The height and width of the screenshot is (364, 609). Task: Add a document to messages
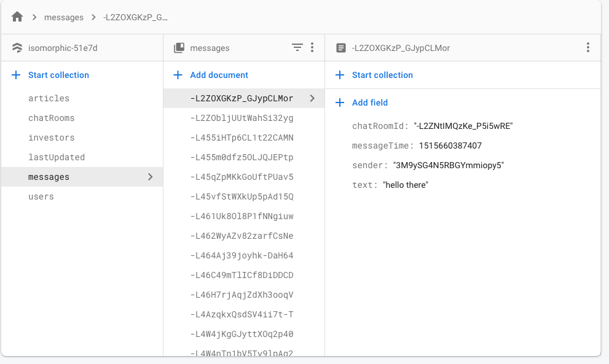pyautogui.click(x=219, y=75)
